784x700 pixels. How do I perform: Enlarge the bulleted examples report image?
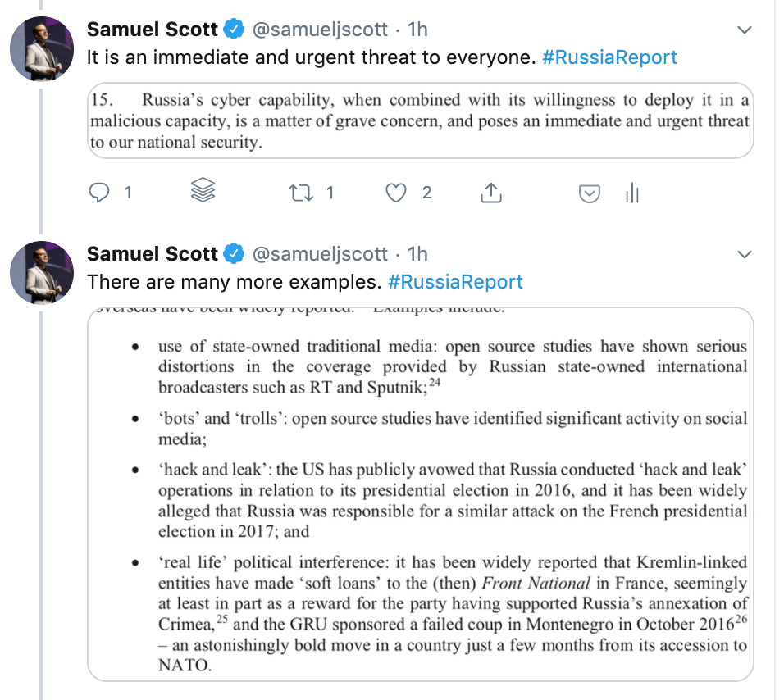[420, 493]
